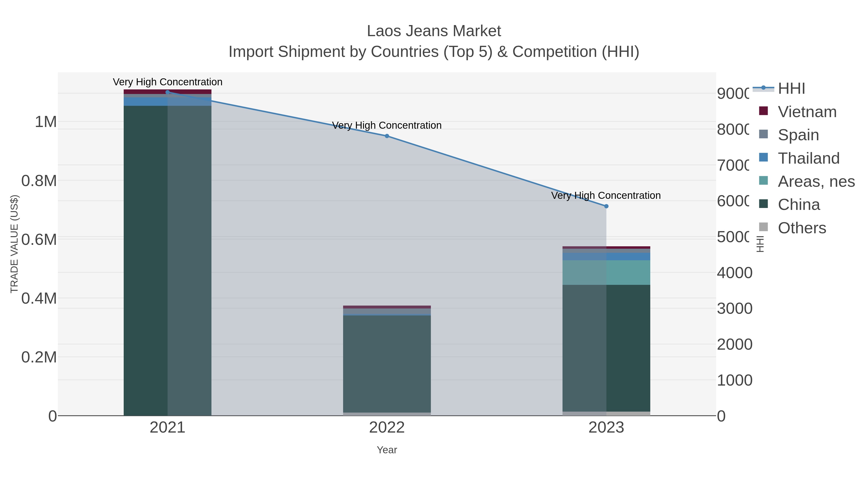Click 'Very High Concentration' label above 2023
Screen dimensions: 868x488
pyautogui.click(x=606, y=195)
